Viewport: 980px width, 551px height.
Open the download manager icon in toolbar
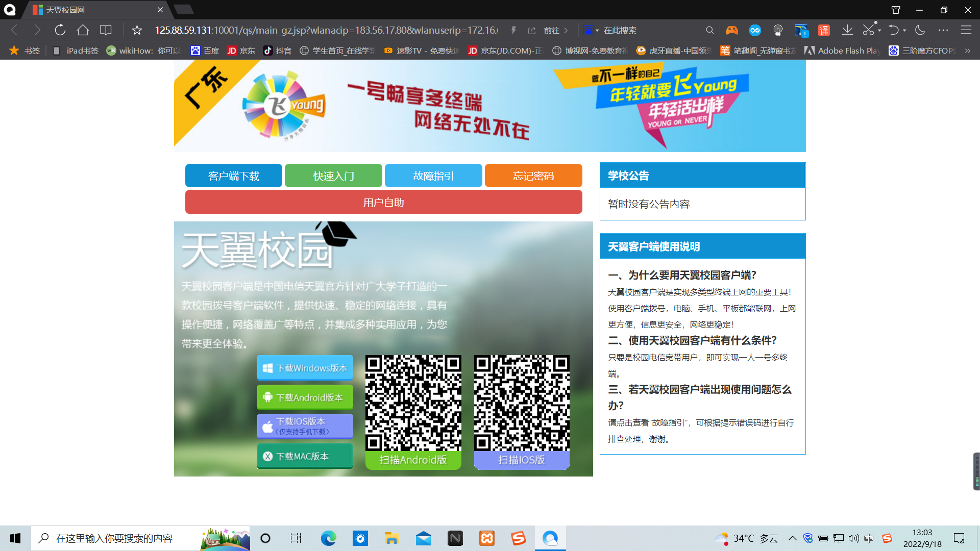[847, 30]
